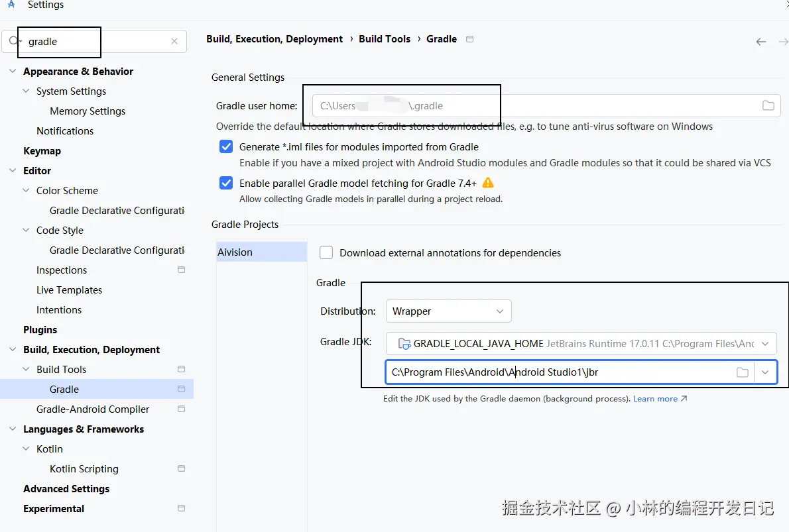Open Notifications settings
This screenshot has height=532, width=789.
(65, 131)
